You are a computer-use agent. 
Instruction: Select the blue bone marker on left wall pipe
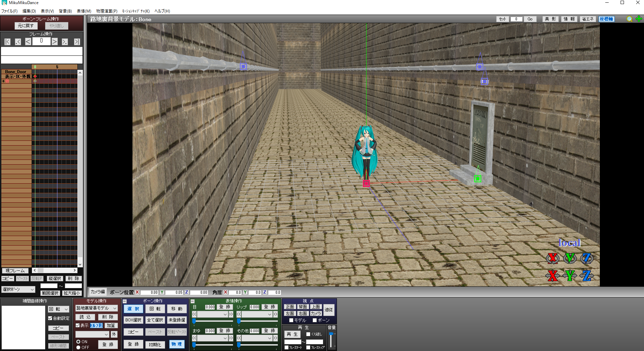(x=243, y=67)
